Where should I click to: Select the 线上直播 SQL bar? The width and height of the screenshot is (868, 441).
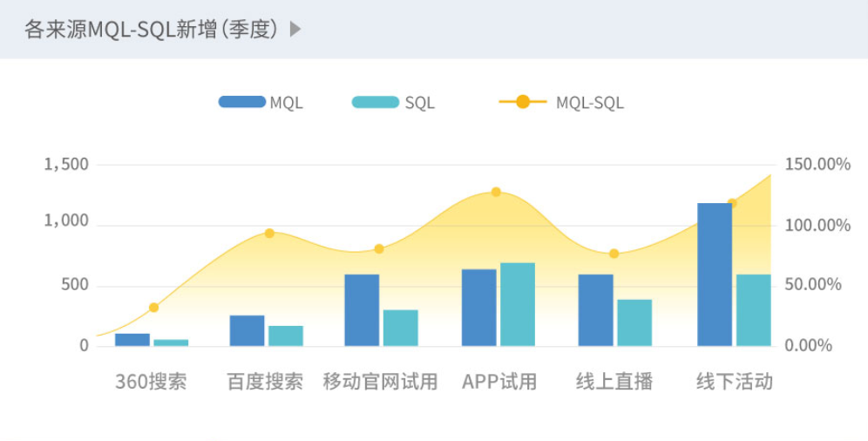[x=634, y=323]
